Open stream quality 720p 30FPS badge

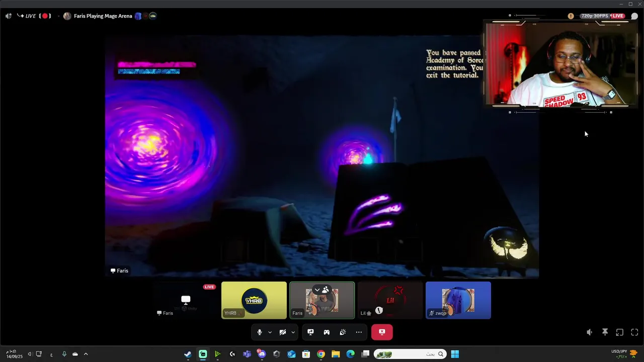pos(595,16)
